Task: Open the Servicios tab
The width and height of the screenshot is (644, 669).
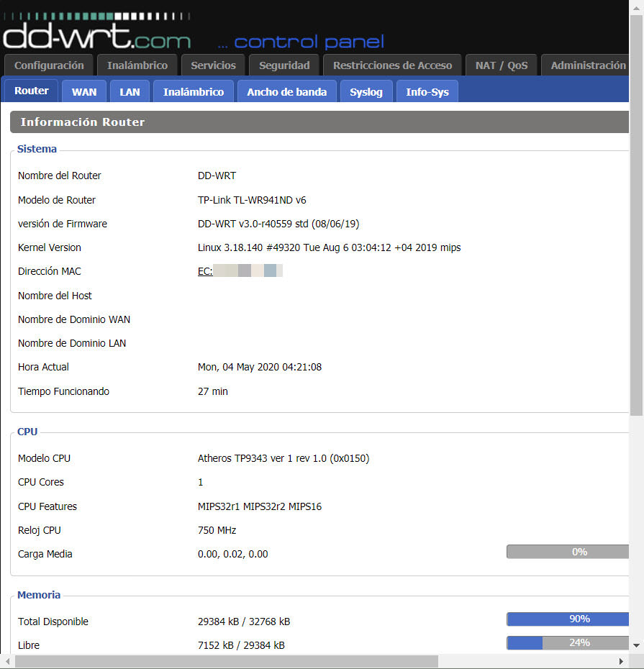Action: (213, 65)
